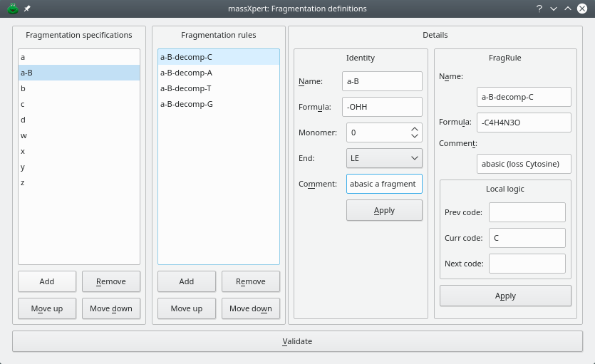Increase the Monomer spinbox value
Image resolution: width=595 pixels, height=364 pixels.
415,130
